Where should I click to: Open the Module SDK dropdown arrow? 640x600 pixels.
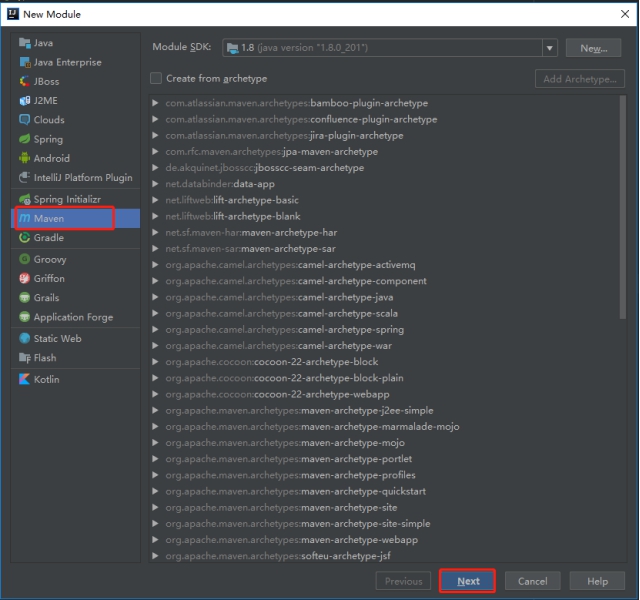(x=549, y=48)
